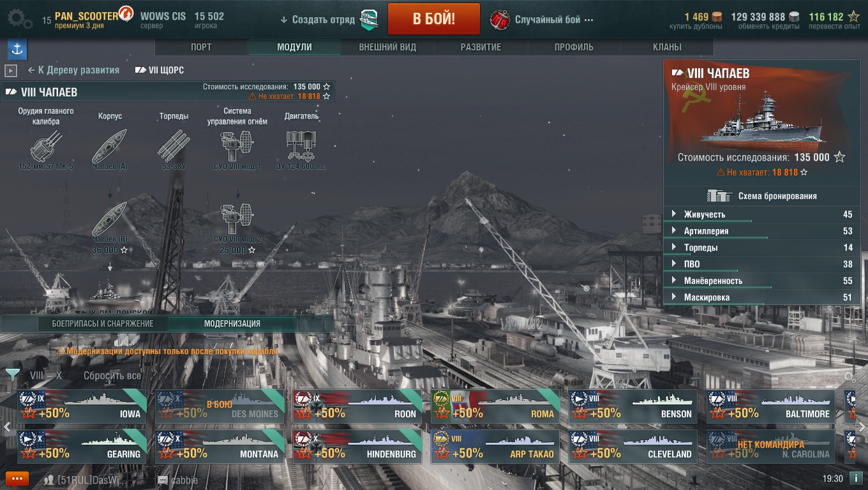Toggle the VIII tier filter
Viewport: 868px width, 490px height.
pos(37,376)
